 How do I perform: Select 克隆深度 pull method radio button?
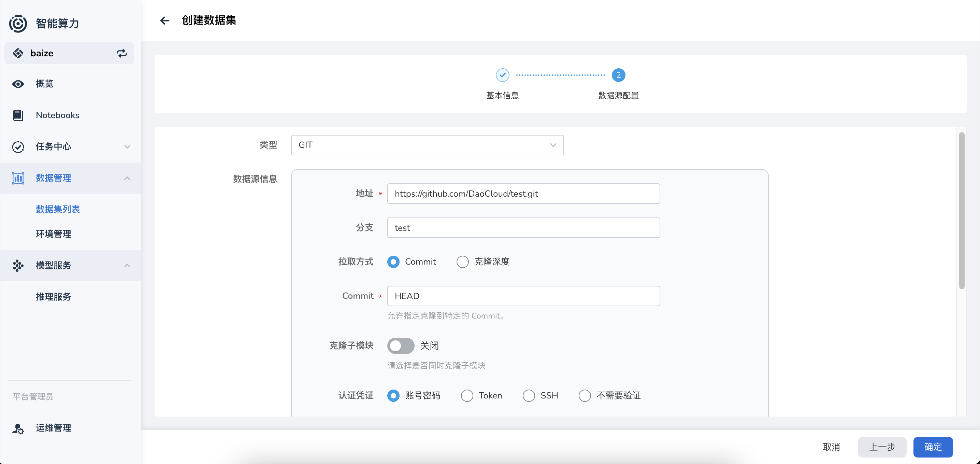[x=462, y=262]
